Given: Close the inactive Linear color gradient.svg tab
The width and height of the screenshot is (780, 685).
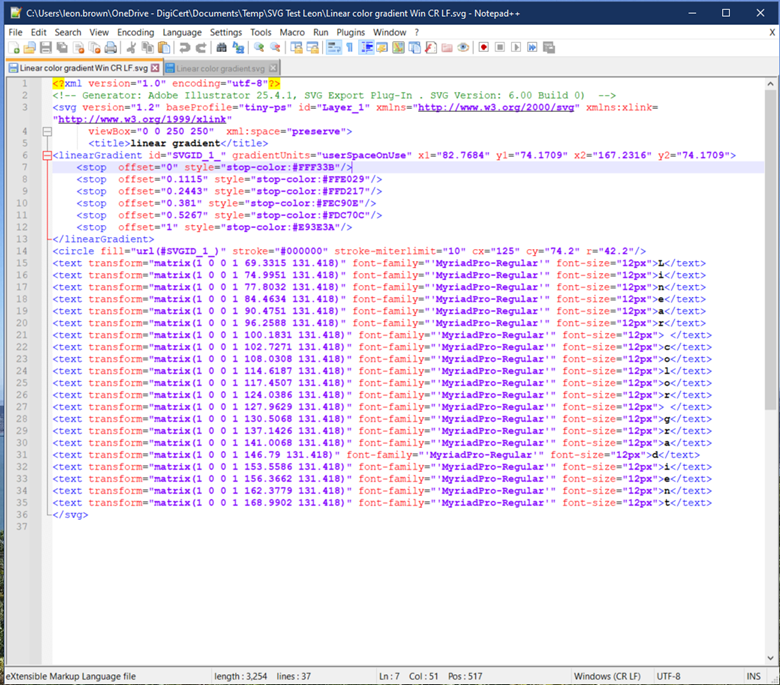Looking at the screenshot, I should [273, 68].
